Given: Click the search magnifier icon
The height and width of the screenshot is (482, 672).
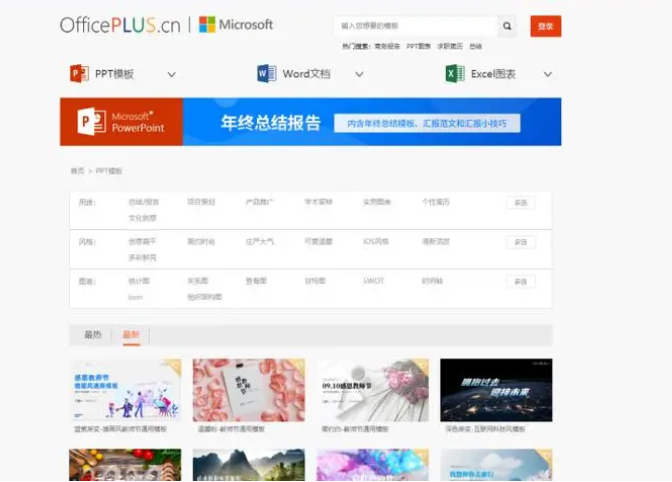Looking at the screenshot, I should click(x=507, y=26).
